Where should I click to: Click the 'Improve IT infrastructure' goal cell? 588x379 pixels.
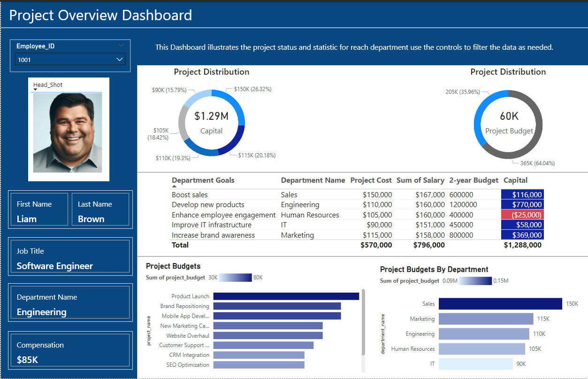tap(212, 225)
